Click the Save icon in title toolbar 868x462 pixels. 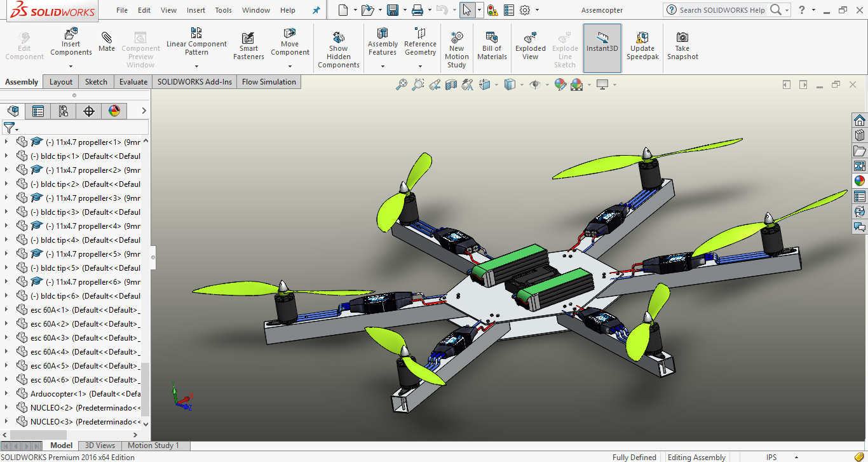coord(393,10)
